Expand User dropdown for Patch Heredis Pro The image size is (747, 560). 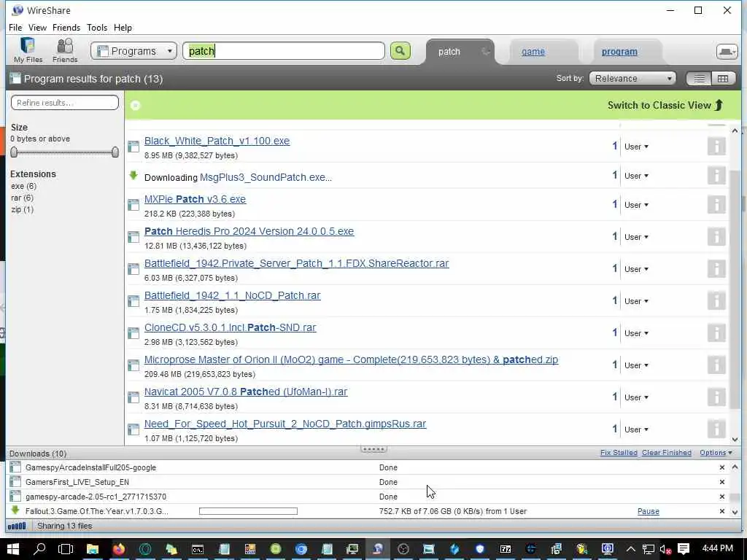coord(636,237)
